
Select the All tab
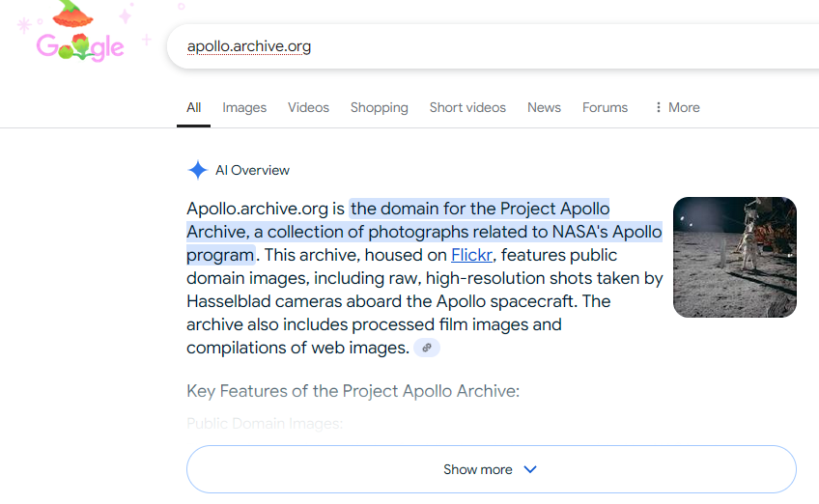pos(194,107)
